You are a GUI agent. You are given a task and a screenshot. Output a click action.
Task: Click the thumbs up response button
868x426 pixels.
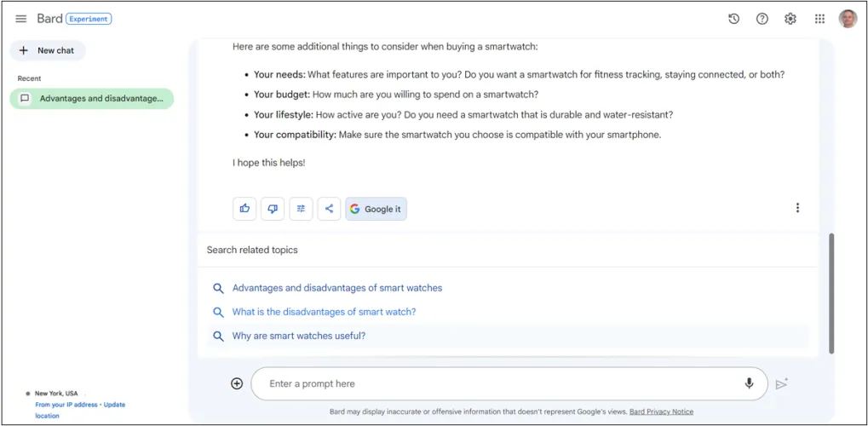[x=244, y=209]
